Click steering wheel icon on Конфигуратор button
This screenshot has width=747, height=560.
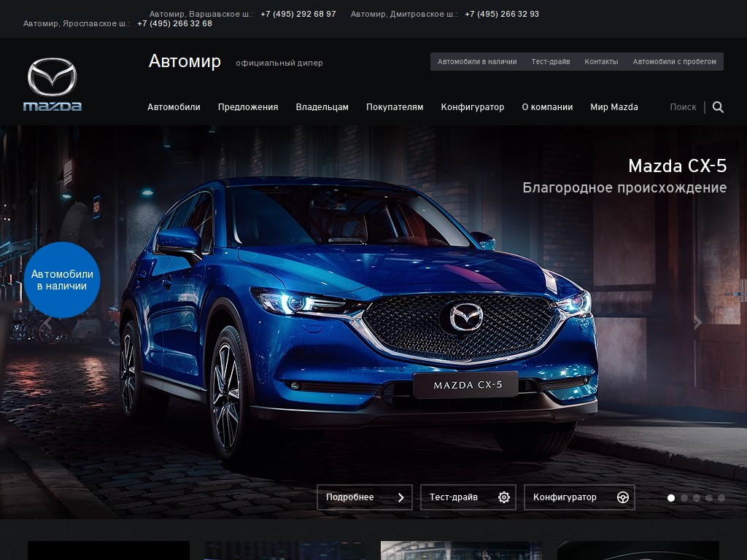click(x=623, y=497)
